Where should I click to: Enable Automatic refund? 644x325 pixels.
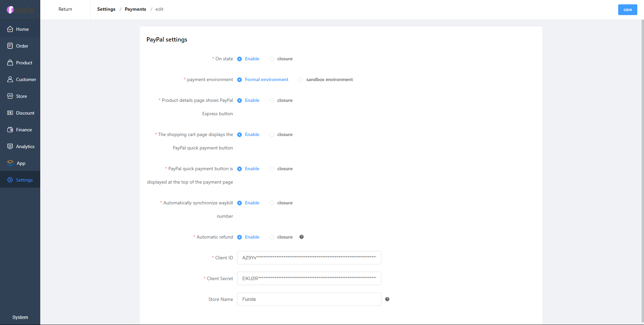tap(248, 237)
